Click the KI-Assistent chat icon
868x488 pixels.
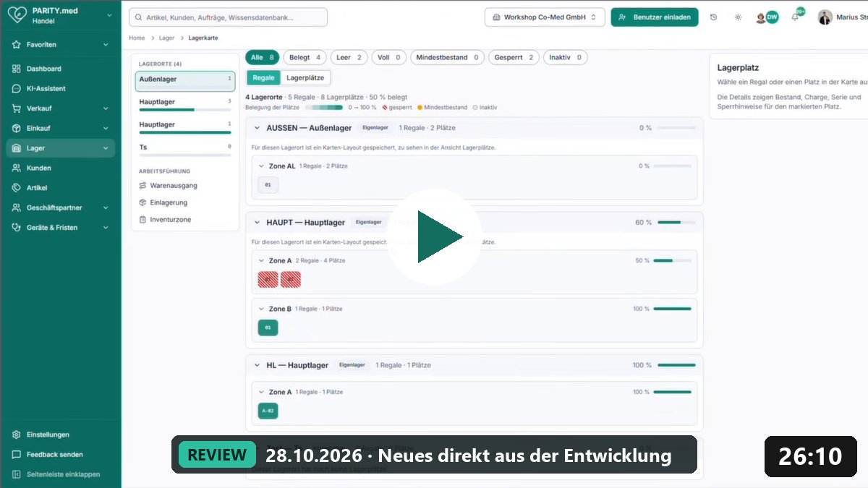16,89
